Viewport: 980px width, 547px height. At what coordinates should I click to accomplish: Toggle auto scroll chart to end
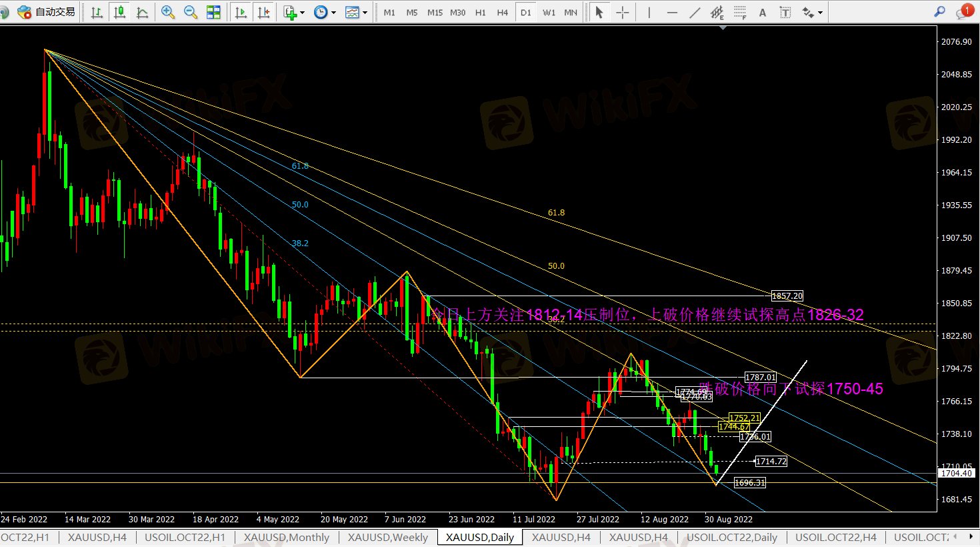pyautogui.click(x=241, y=12)
